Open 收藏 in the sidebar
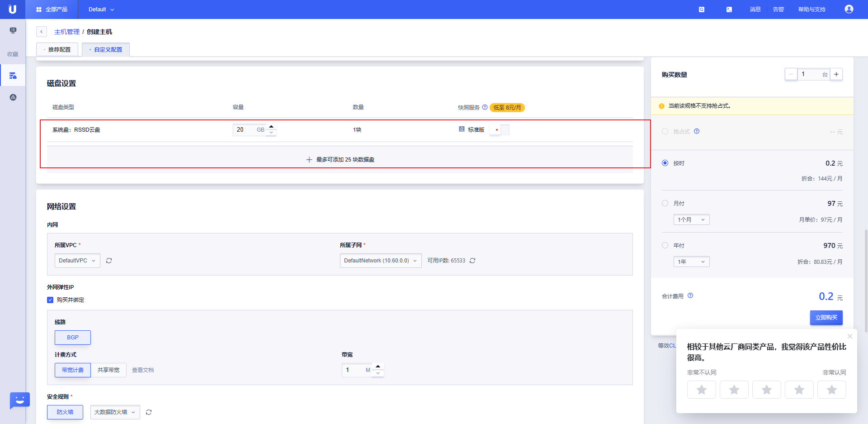The height and width of the screenshot is (424, 868). pos(13,54)
